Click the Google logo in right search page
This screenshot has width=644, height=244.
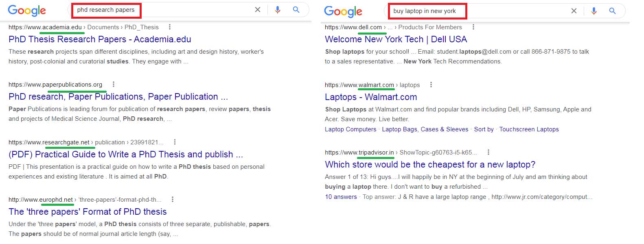(x=343, y=12)
